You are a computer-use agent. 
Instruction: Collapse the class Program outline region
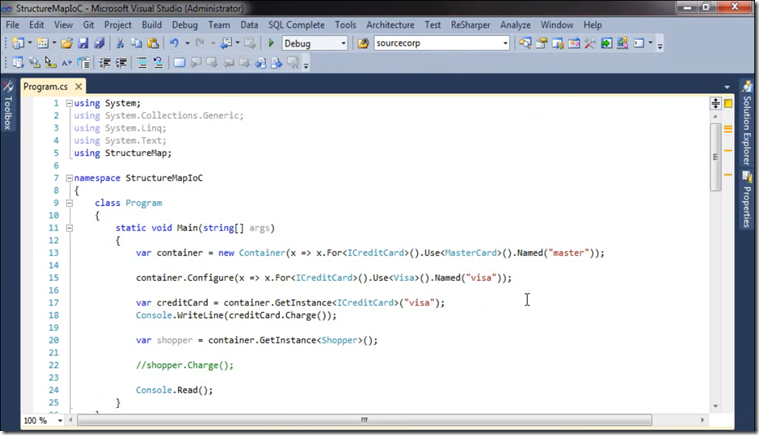[x=69, y=203]
